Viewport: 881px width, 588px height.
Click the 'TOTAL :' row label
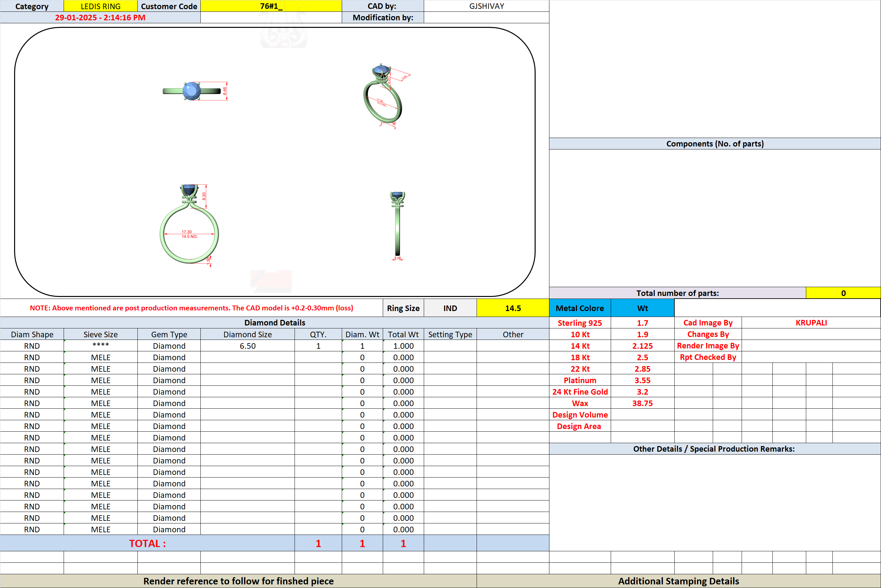coord(148,543)
